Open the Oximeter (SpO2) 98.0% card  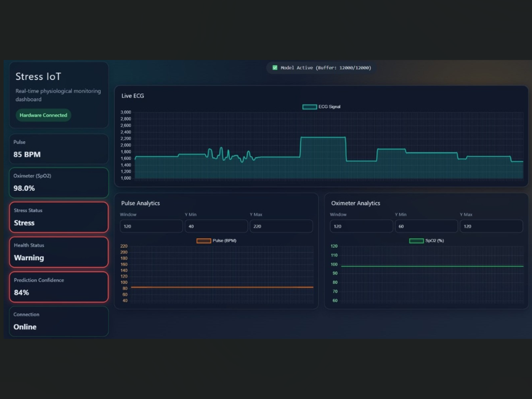(59, 183)
